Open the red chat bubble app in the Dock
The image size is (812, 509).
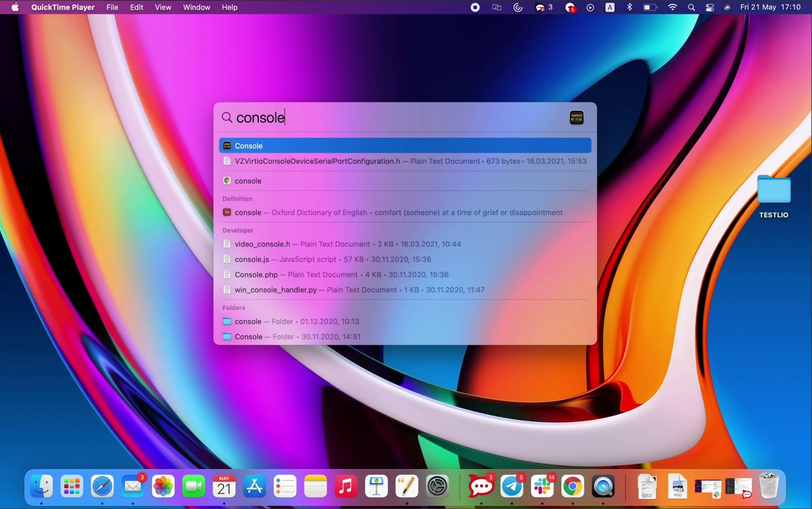tap(481, 487)
